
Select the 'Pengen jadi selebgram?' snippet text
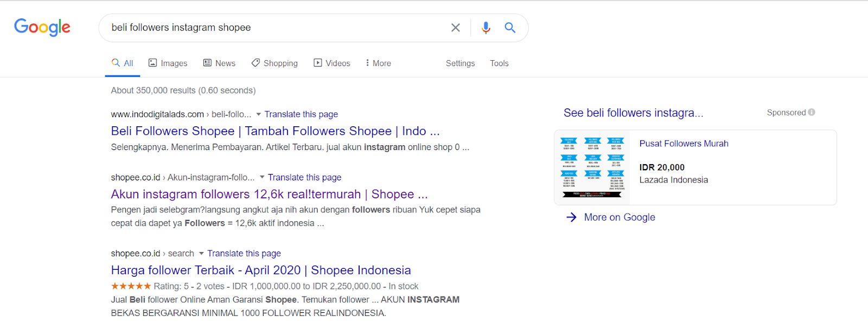click(x=296, y=217)
